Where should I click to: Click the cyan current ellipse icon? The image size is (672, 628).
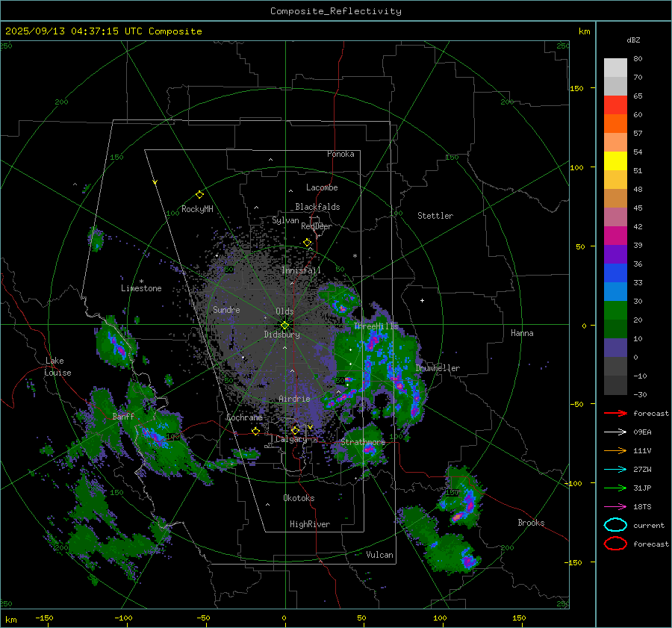pyautogui.click(x=615, y=525)
